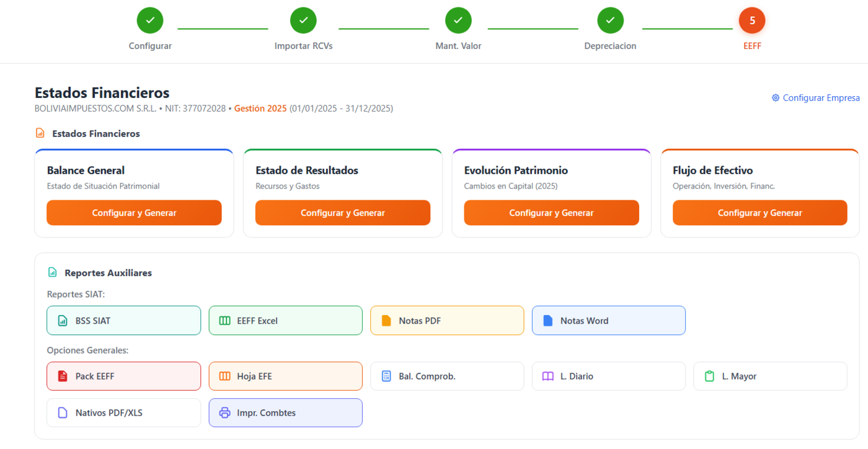Open L. Diario report
This screenshot has width=868, height=449.
point(609,376)
